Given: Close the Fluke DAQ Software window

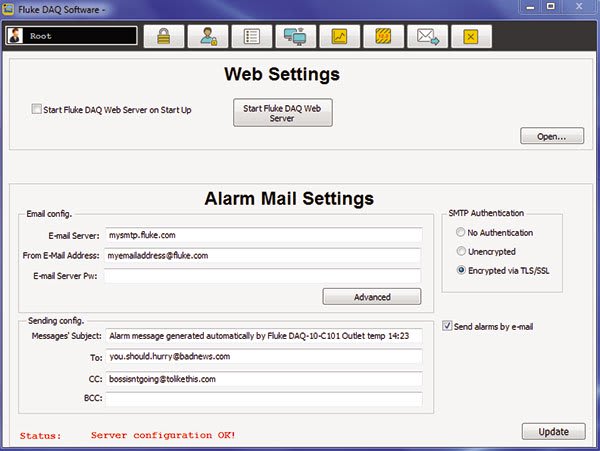Looking at the screenshot, I should point(579,7).
